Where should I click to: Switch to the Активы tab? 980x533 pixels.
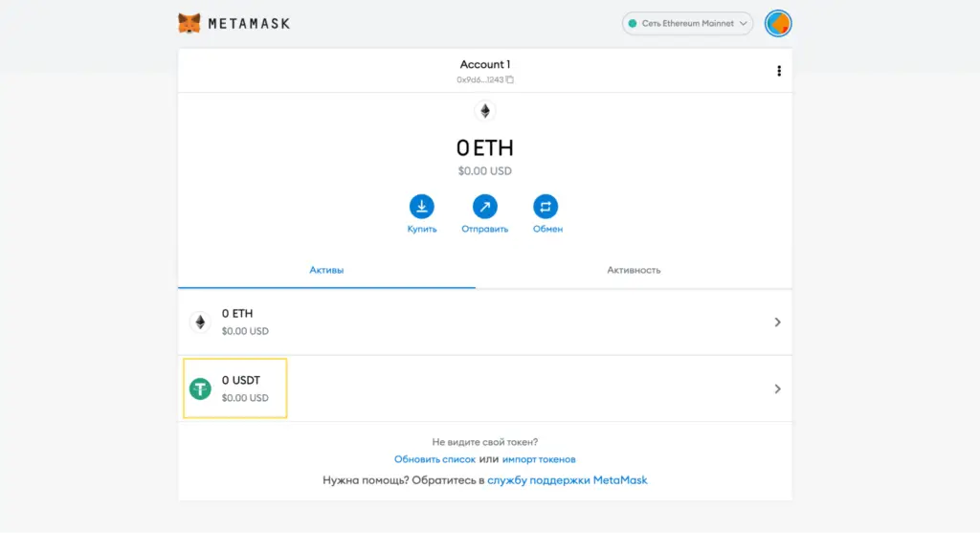pos(326,270)
